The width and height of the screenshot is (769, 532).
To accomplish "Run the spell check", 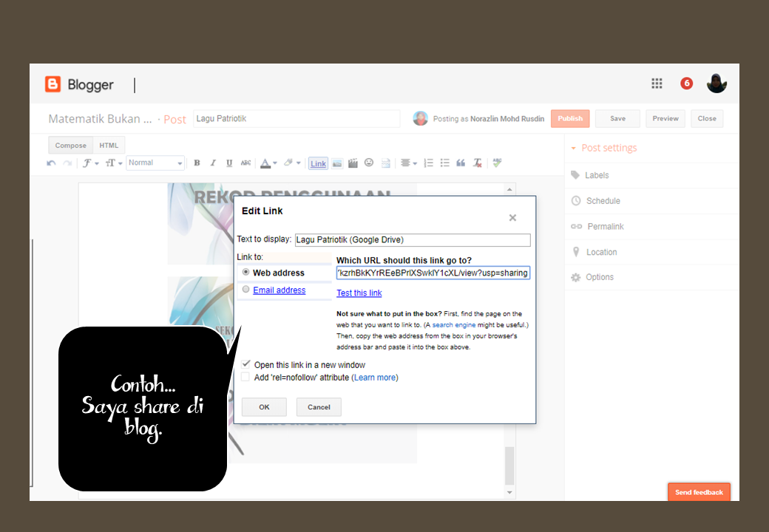I will pyautogui.click(x=498, y=163).
